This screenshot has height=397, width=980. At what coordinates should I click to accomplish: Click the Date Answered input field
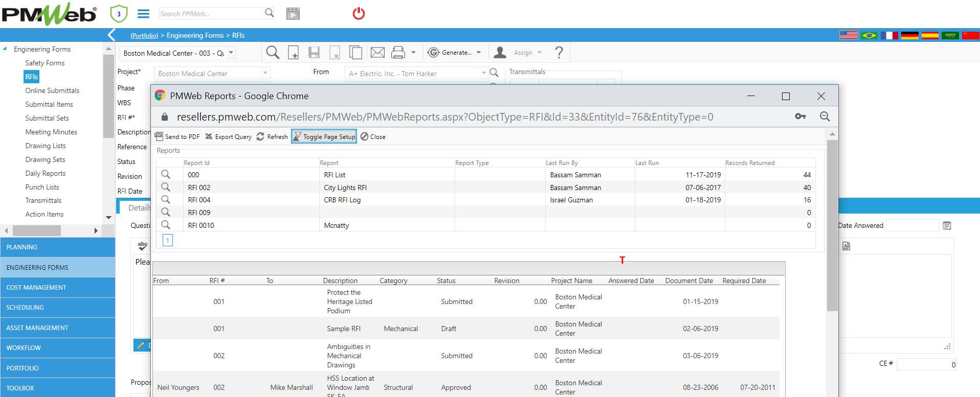[x=912, y=225]
